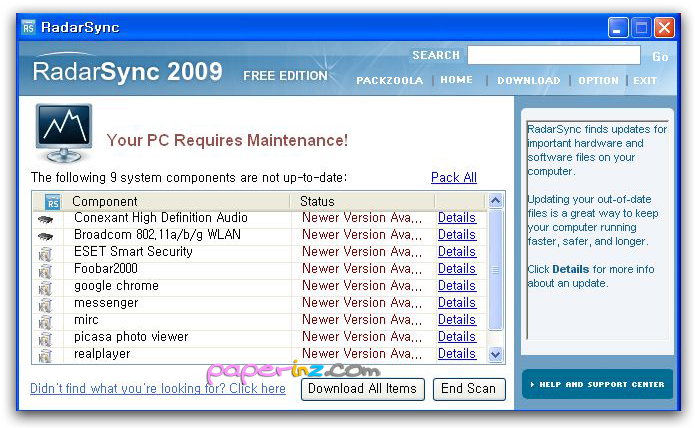Open Details for realplayer

[x=457, y=354]
